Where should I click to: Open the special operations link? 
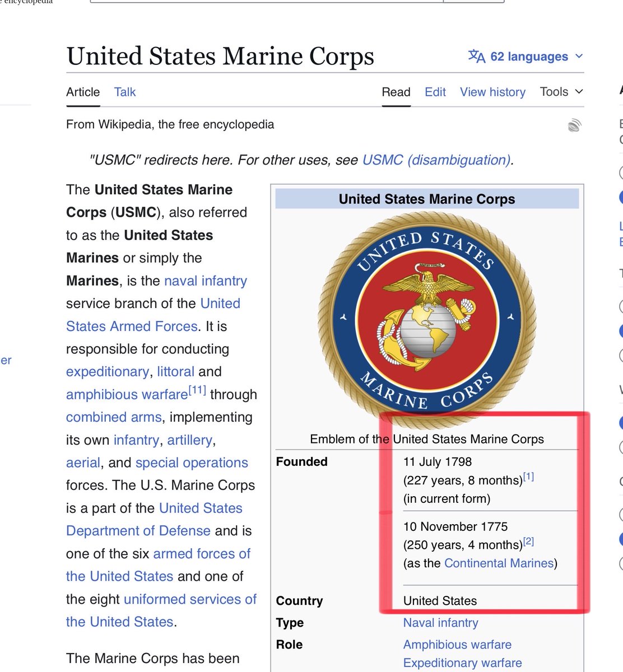[192, 463]
